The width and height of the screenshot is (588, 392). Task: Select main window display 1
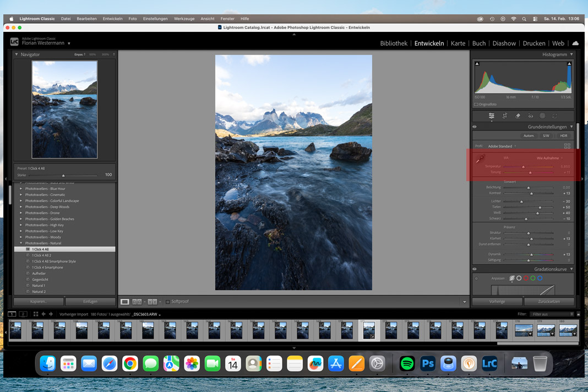click(12, 314)
